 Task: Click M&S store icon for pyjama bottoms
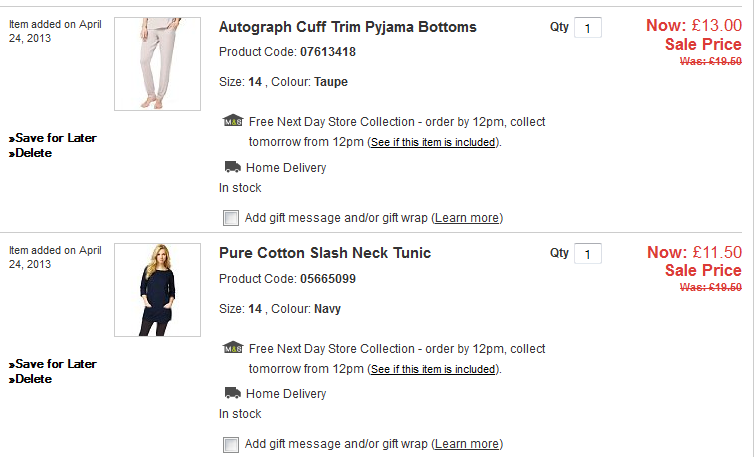click(232, 121)
